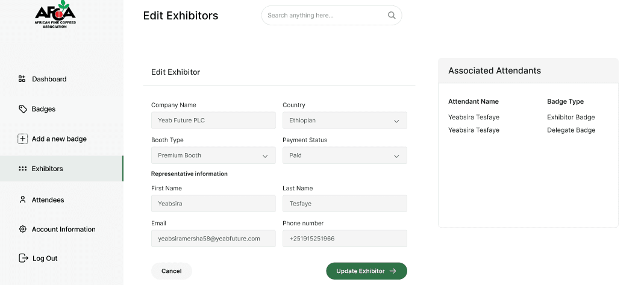
Task: Click the Add a new badge plus icon
Action: [x=23, y=139]
